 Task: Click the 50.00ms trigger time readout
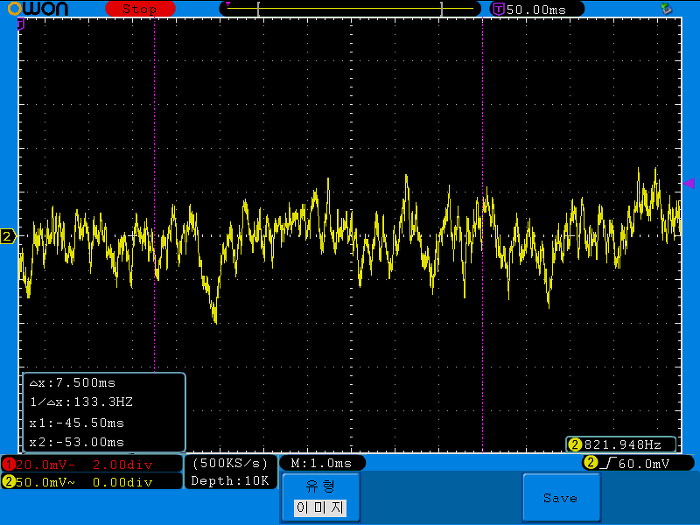coord(536,9)
